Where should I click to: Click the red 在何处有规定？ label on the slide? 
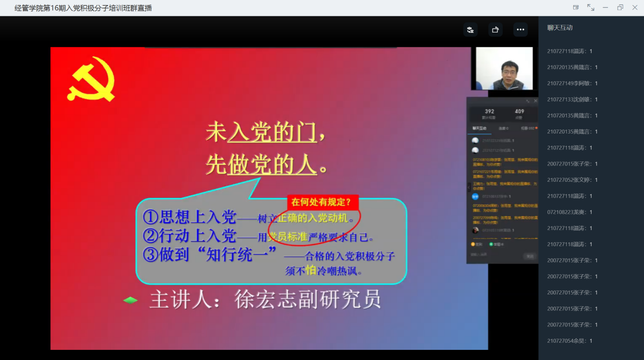pyautogui.click(x=323, y=202)
